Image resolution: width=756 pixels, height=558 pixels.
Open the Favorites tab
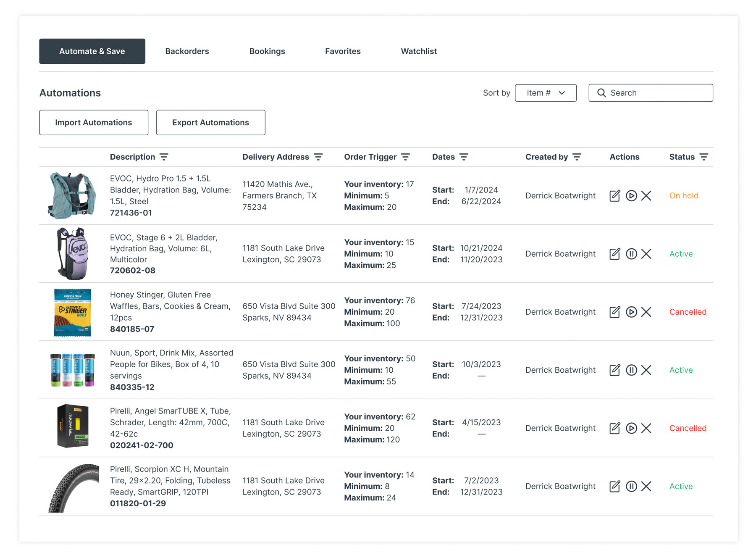343,51
